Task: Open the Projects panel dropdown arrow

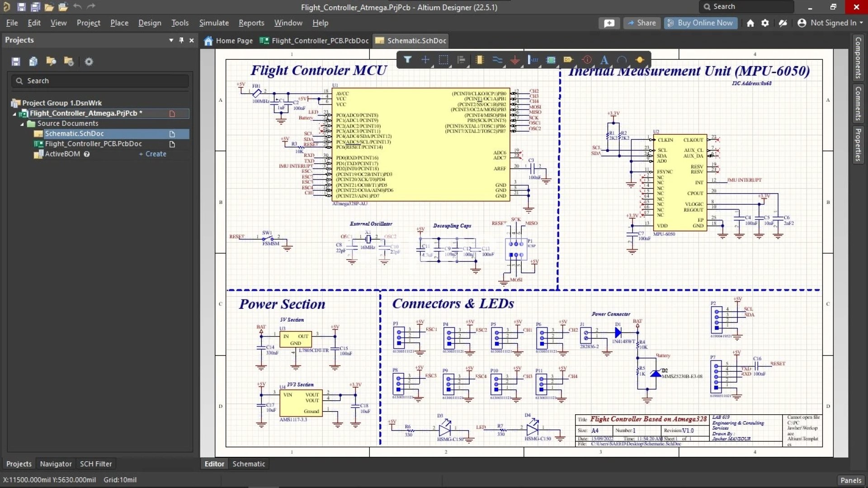Action: pyautogui.click(x=171, y=40)
